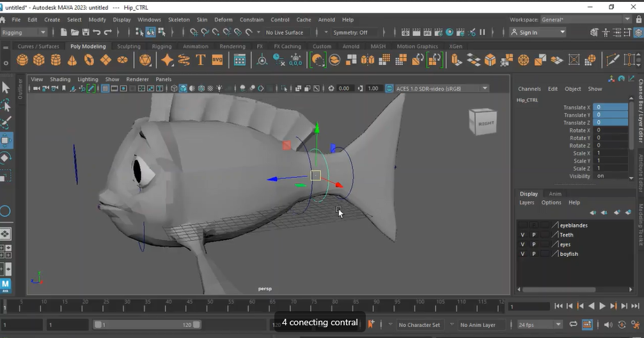Image resolution: width=644 pixels, height=338 pixels.
Task: Create a polygon cube from the shelf
Action: click(x=39, y=60)
